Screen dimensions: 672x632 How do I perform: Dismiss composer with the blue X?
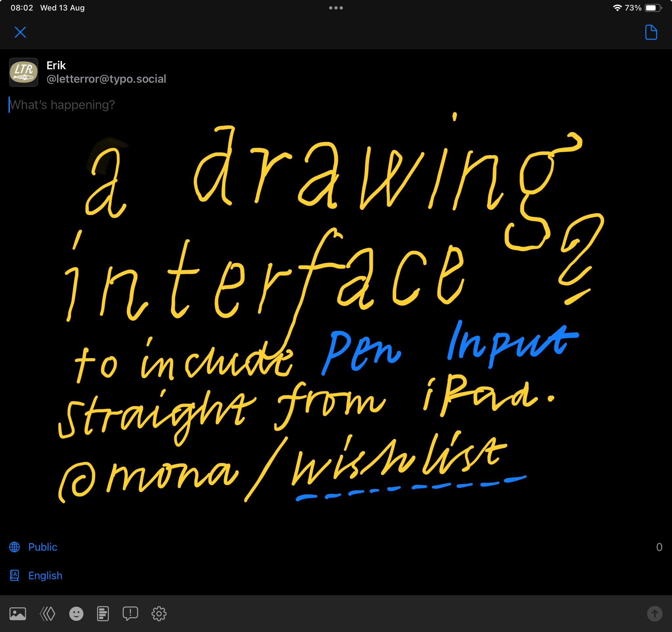20,32
